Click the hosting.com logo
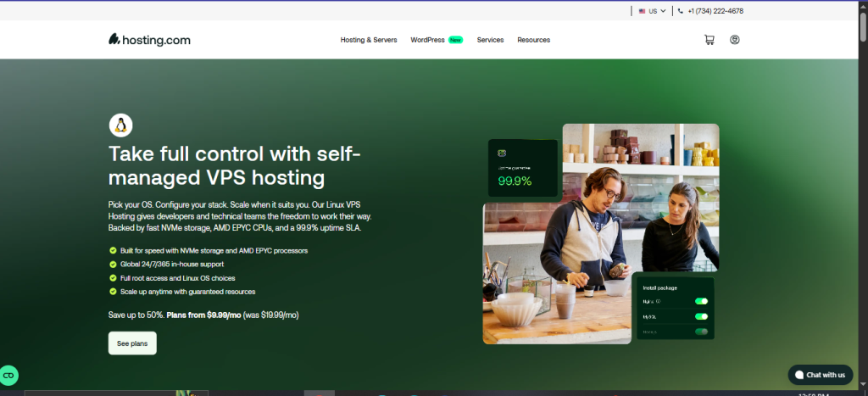Image resolution: width=868 pixels, height=396 pixels. [149, 39]
